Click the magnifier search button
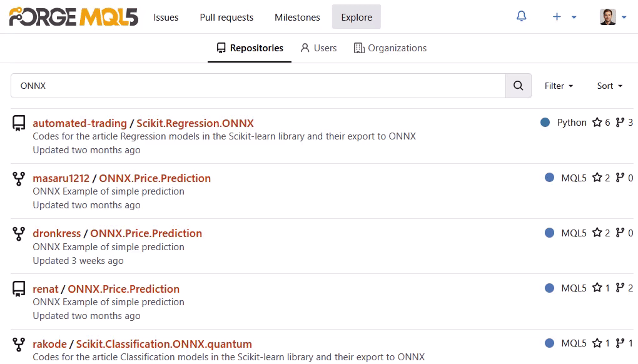Viewport: 638px width, 364px height. 519,86
